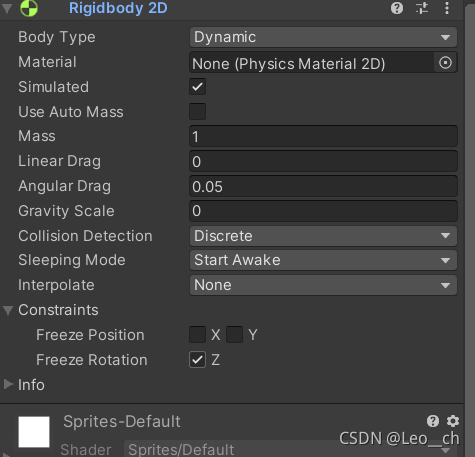
Task: Open the Body Type dropdown
Action: (x=323, y=37)
